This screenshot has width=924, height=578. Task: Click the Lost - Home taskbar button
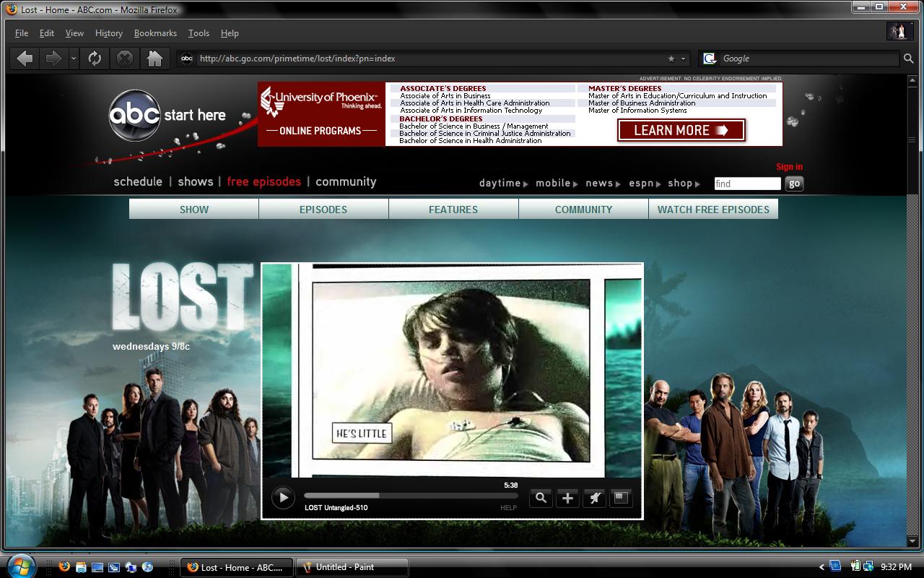pos(237,567)
